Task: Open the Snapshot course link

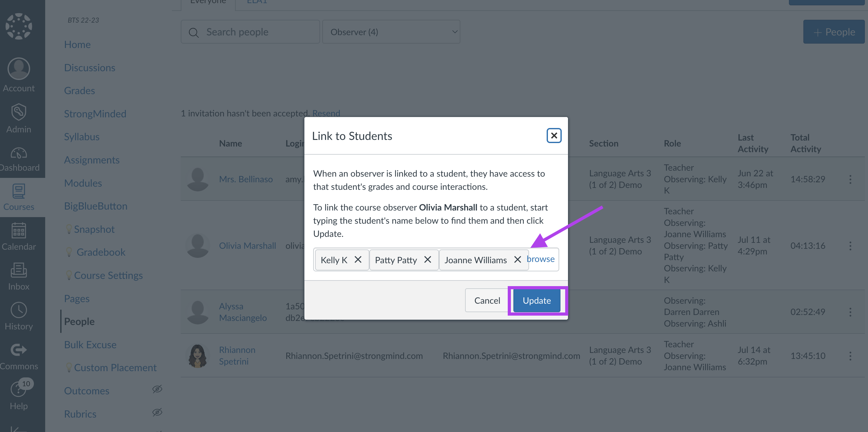Action: point(94,229)
